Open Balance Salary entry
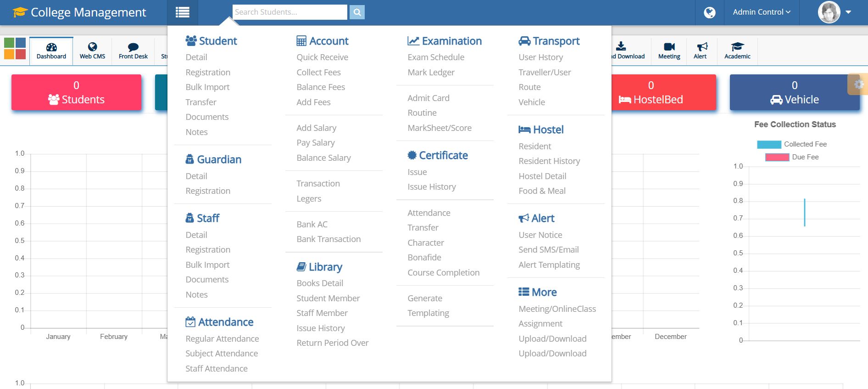The height and width of the screenshot is (389, 868). pos(323,158)
